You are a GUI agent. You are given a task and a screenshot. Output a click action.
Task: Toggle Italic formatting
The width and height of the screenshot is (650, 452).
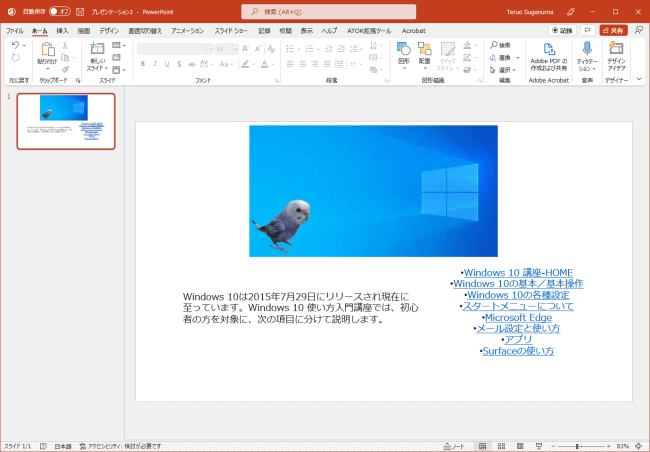(x=155, y=64)
